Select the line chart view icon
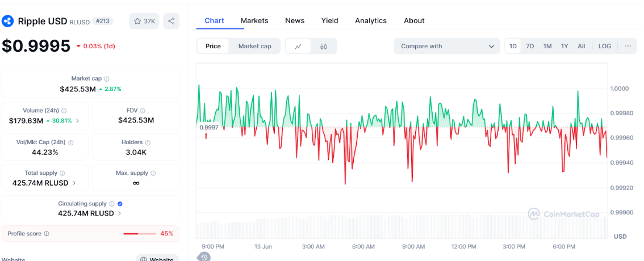Viewport: 644px width, 261px height. coord(298,47)
